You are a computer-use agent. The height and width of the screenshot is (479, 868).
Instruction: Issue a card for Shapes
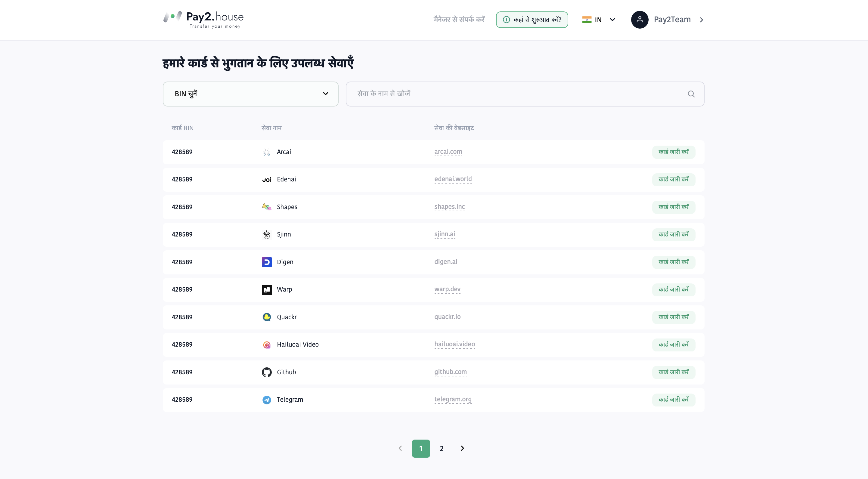coord(674,207)
